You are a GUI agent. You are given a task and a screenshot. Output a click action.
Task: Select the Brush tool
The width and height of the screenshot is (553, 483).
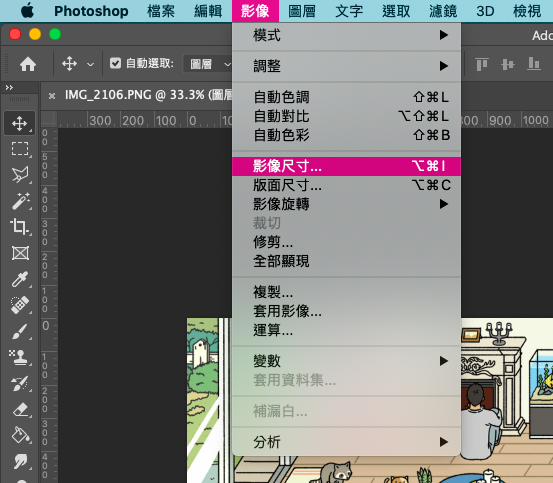(20, 331)
